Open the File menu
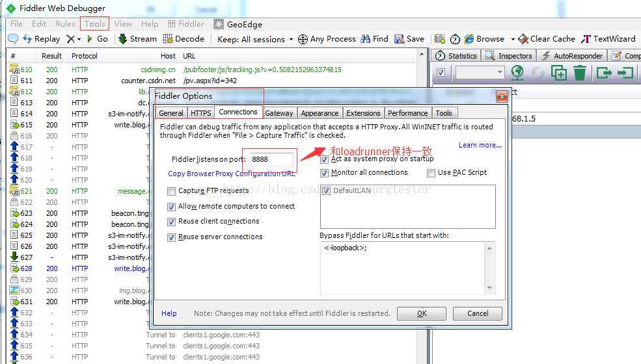This screenshot has width=641, height=364. [16, 24]
